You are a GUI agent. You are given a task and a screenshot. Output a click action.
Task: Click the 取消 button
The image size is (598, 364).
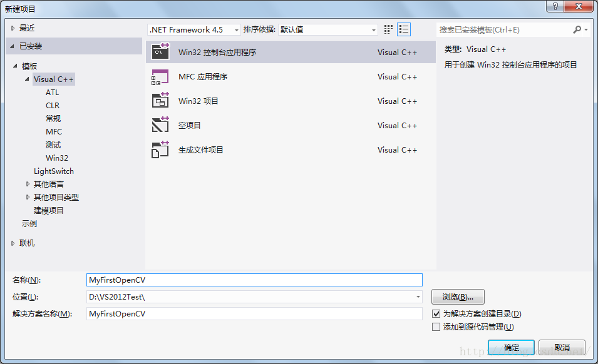(x=562, y=348)
